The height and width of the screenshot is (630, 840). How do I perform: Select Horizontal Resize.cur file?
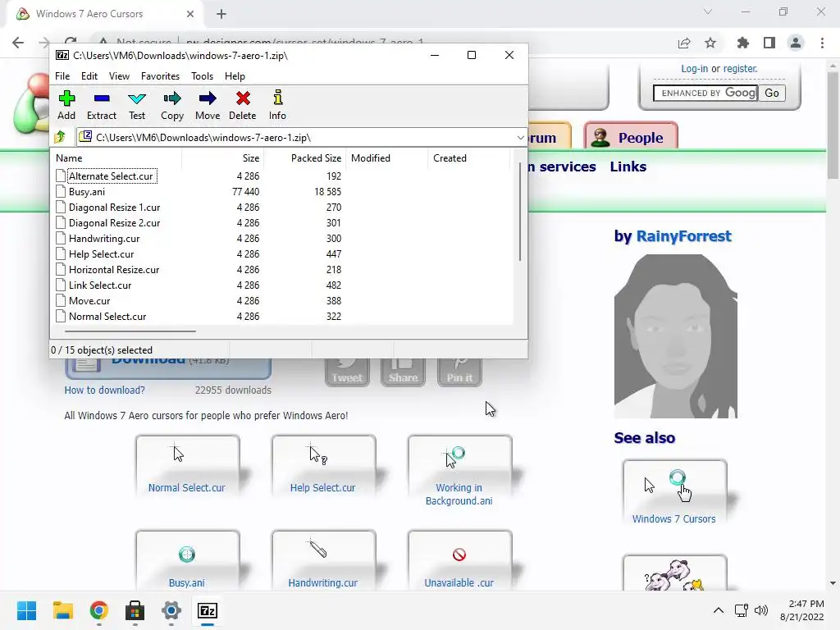coord(113,269)
